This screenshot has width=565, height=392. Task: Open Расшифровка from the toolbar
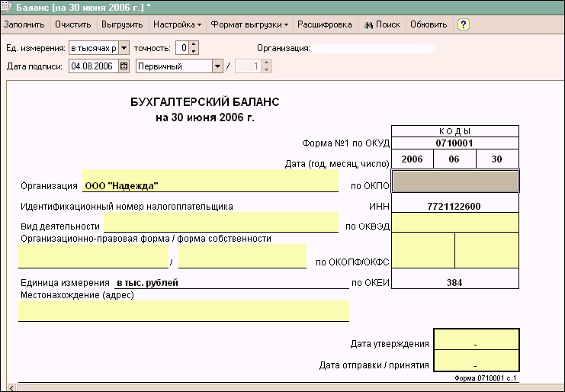[x=325, y=24]
